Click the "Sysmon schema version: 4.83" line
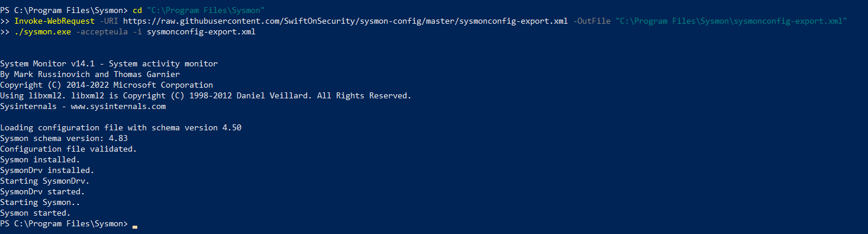Viewport: 868px width, 234px height. (64, 139)
